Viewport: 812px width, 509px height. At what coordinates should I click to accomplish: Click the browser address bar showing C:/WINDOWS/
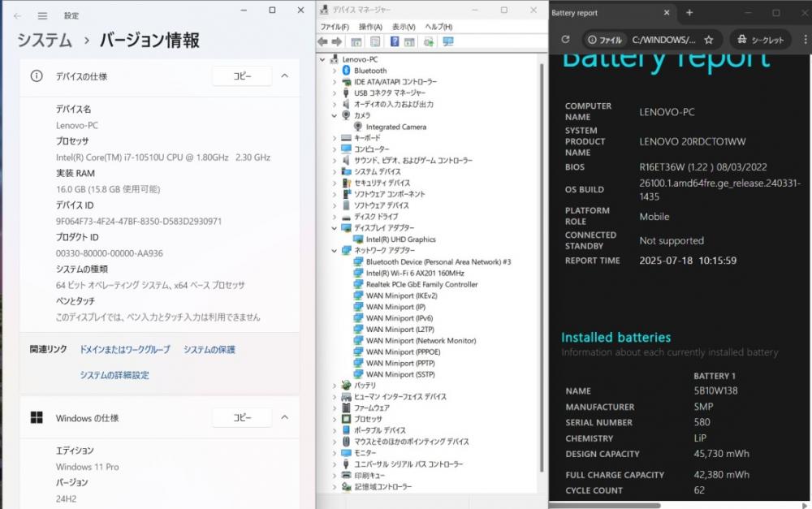coord(663,39)
